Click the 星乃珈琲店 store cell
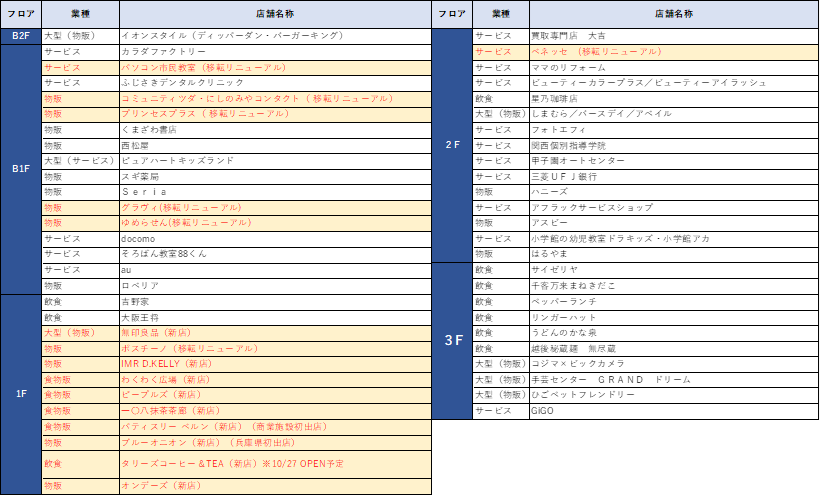 click(674, 98)
